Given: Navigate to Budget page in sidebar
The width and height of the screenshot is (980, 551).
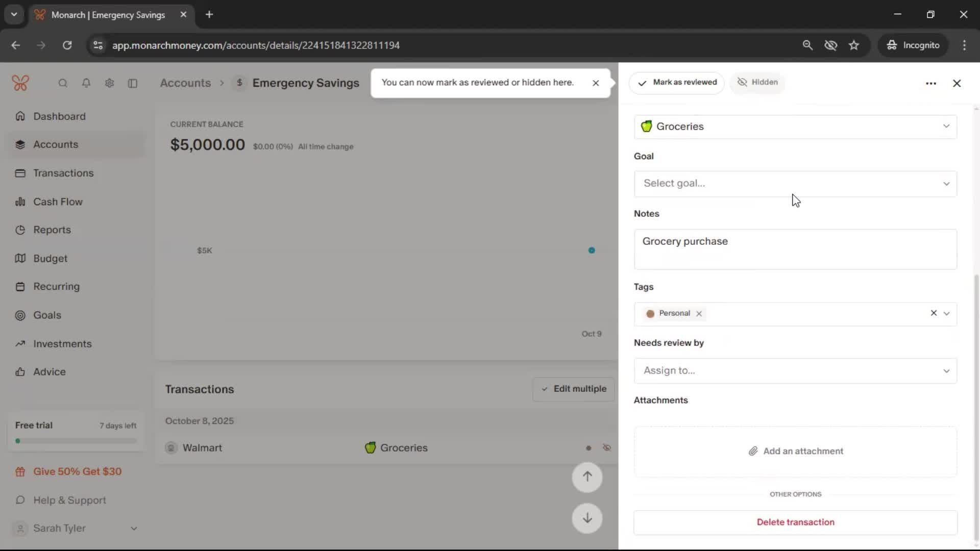Looking at the screenshot, I should pyautogui.click(x=50, y=259).
